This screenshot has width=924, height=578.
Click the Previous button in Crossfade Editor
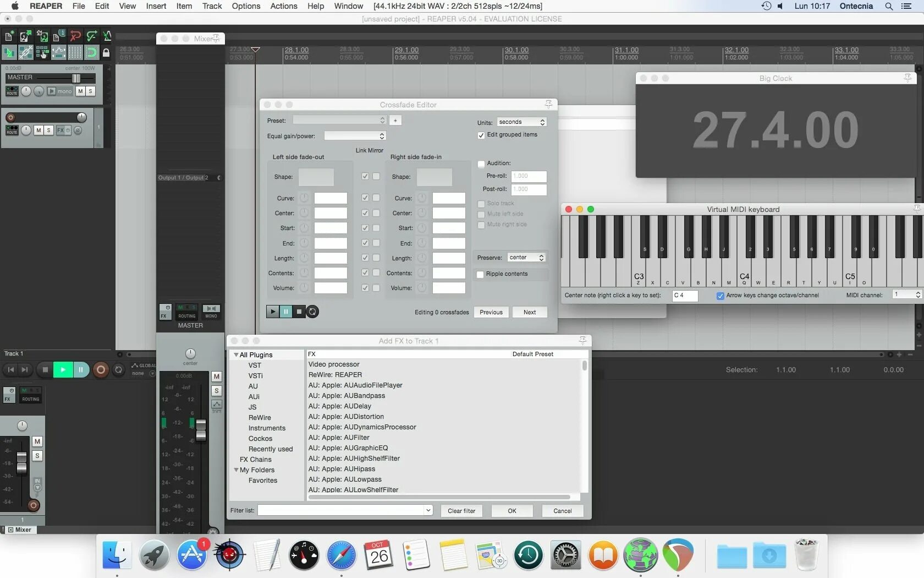[491, 312]
